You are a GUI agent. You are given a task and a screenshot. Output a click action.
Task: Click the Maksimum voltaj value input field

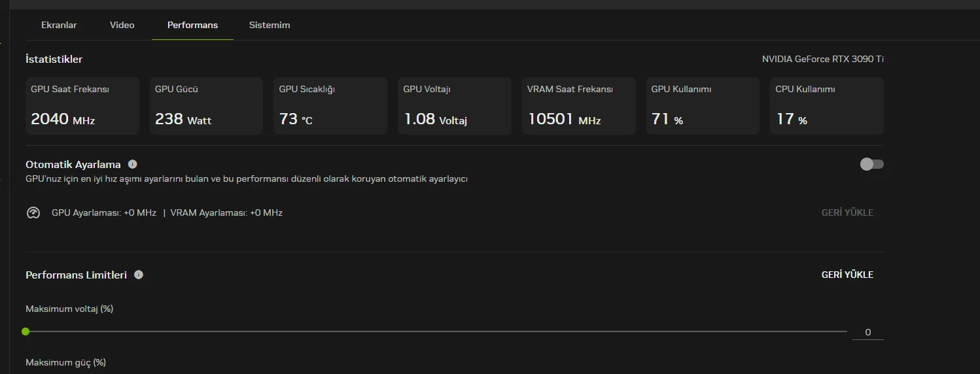click(867, 332)
